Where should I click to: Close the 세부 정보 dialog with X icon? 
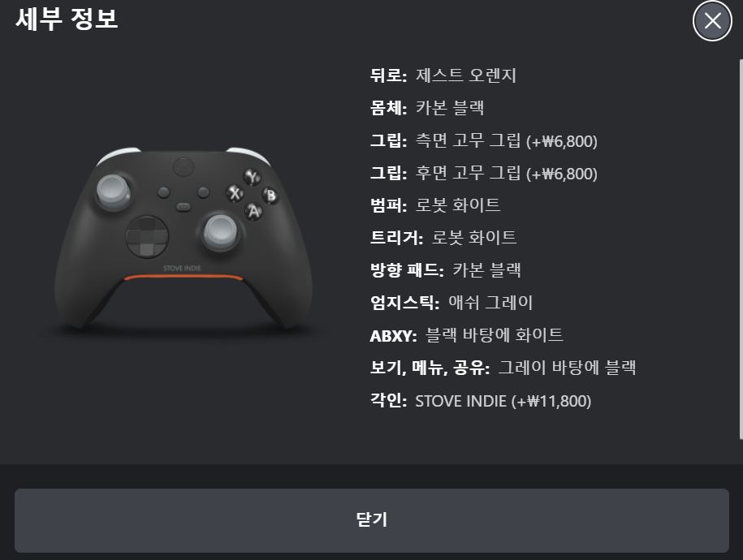[x=712, y=21]
